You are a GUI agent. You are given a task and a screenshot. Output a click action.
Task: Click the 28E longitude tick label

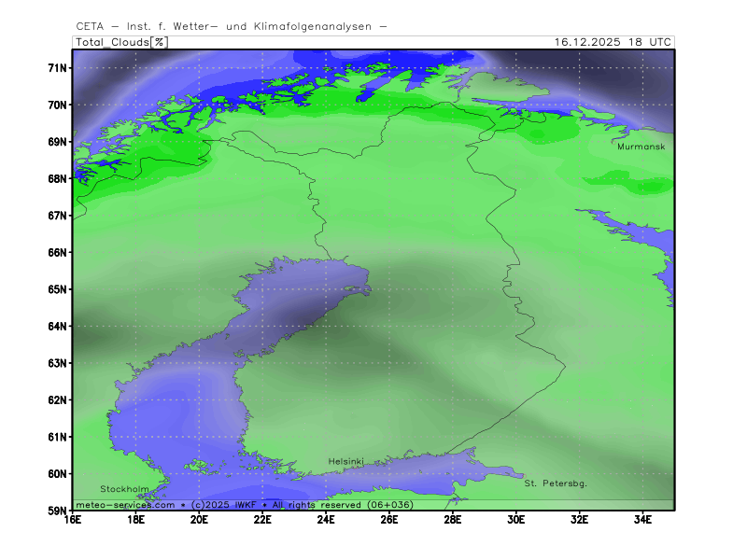453,520
